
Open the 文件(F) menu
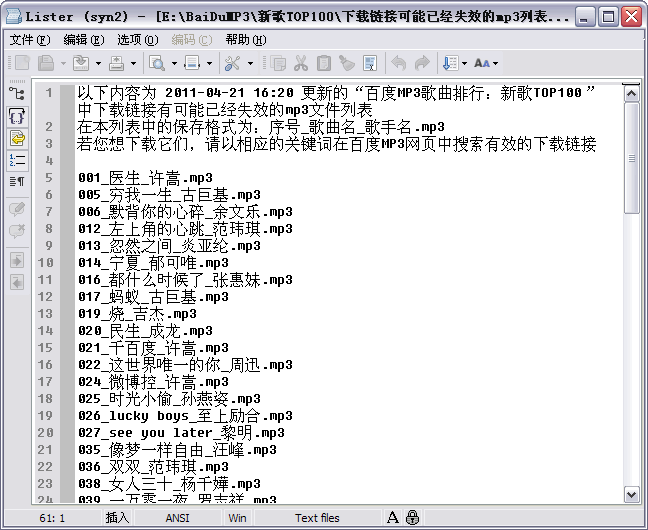pos(30,40)
